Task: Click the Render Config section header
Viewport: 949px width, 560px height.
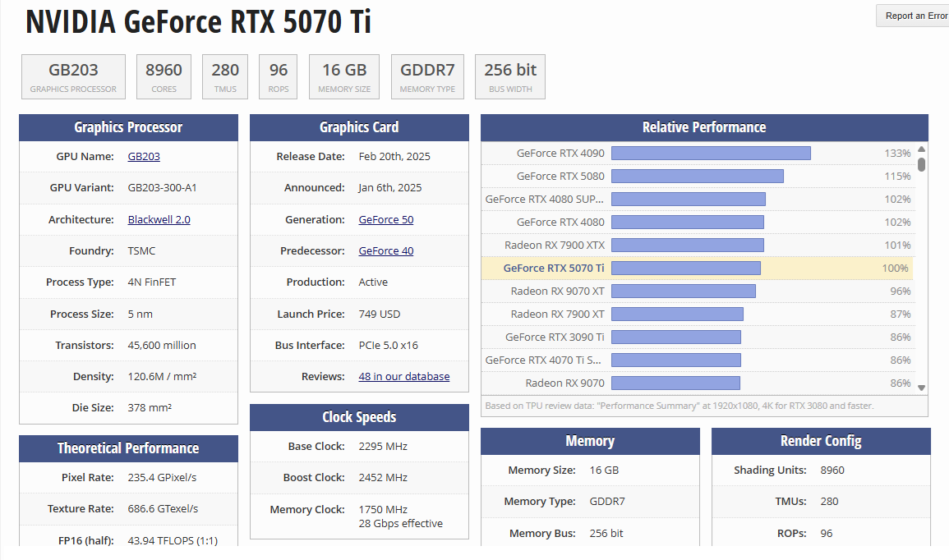Action: tap(822, 442)
